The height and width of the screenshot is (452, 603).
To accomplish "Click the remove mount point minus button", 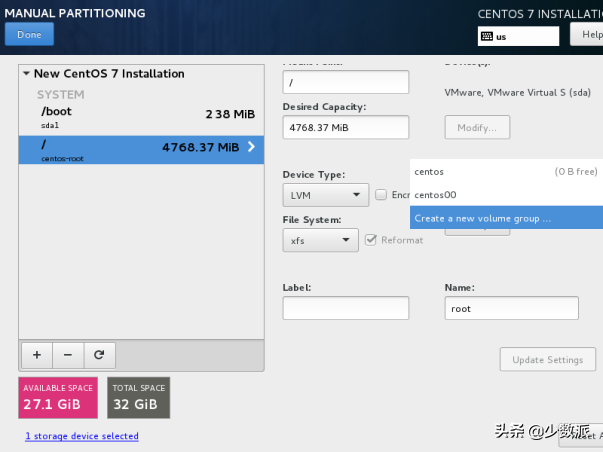I will point(68,354).
